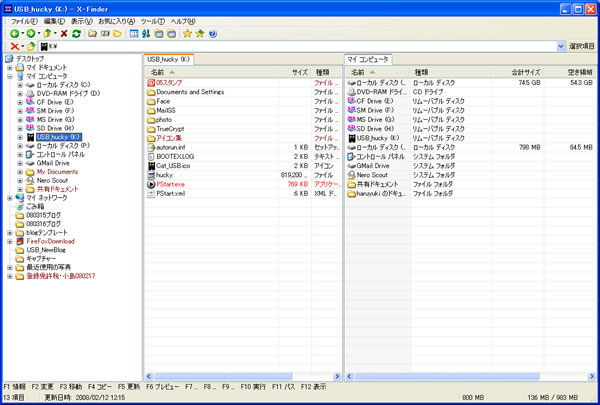Click the first tab-window icon in the toolbar
The image size is (600, 405).
[x=159, y=34]
